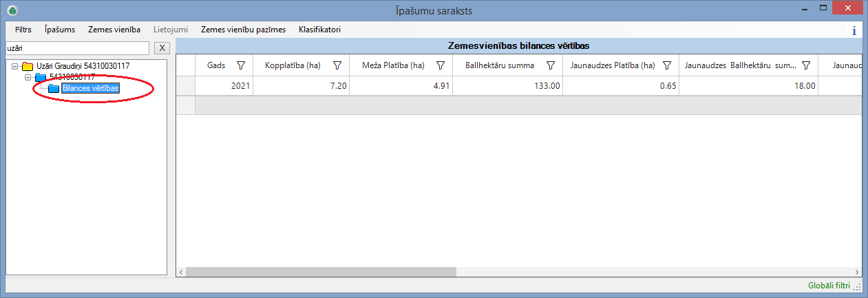Image resolution: width=868 pixels, height=298 pixels.
Task: Open filter for Jaunaudzes Ballhektāru summa column
Action: pos(805,65)
